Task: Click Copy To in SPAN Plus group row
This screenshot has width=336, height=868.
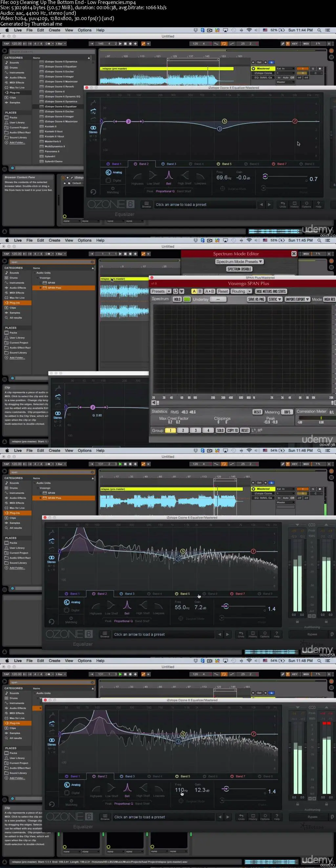Action: pos(232,430)
